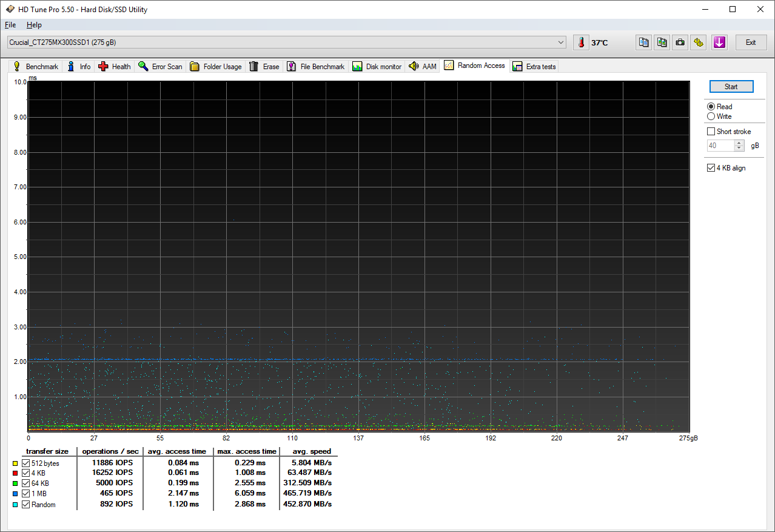Click the short stroke size field
The width and height of the screenshot is (775, 532).
(720, 146)
